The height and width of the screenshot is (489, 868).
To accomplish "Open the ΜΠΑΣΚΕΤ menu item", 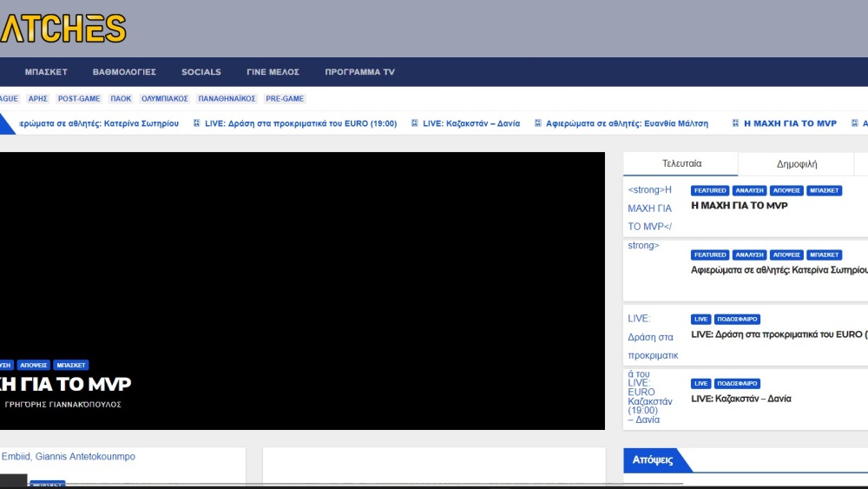I will 46,72.
